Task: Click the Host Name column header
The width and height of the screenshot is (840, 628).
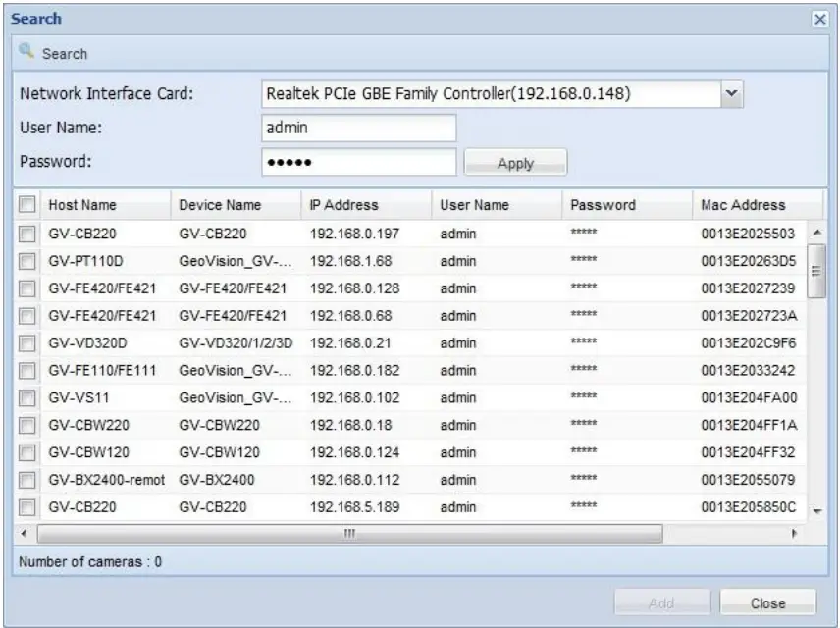Action: [83, 205]
